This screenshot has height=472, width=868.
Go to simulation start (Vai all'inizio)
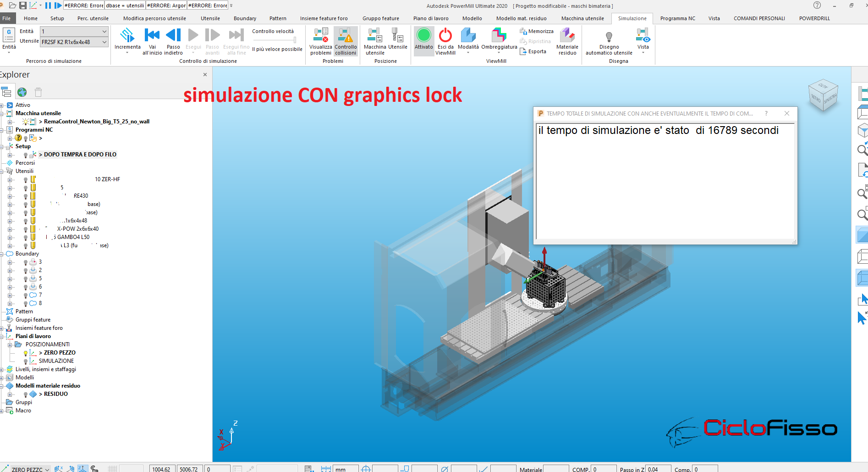152,35
